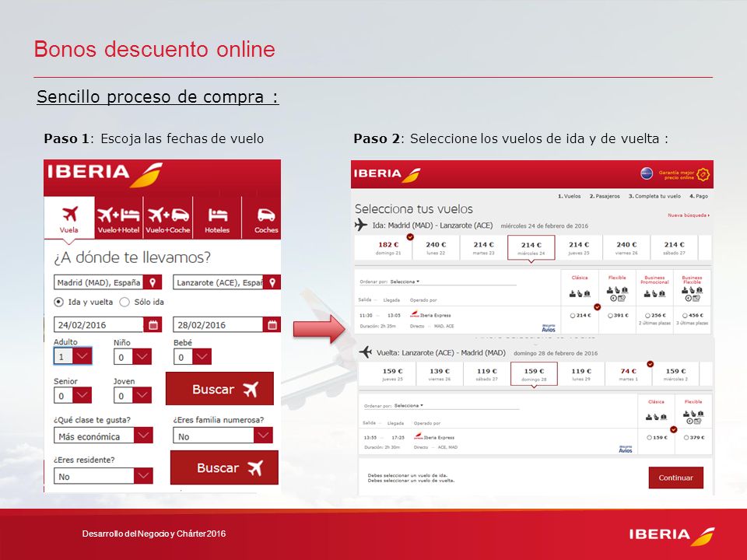The image size is (747, 560).
Task: Select outbound 214 € jueves 25 fare
Action: pyautogui.click(x=579, y=247)
